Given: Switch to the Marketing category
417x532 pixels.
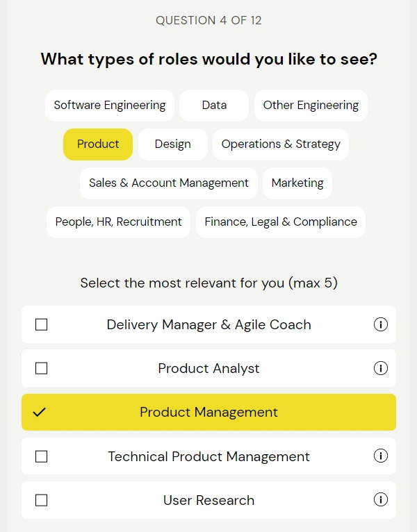Looking at the screenshot, I should (x=297, y=183).
